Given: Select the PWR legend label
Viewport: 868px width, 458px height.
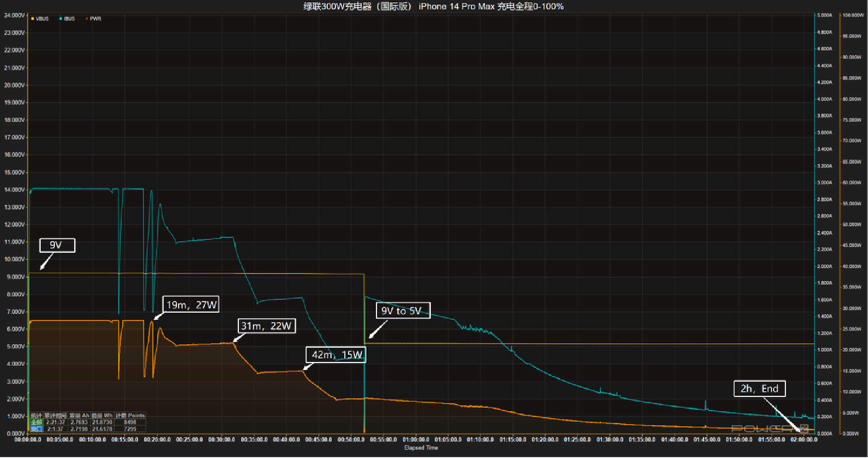Looking at the screenshot, I should tap(95, 19).
